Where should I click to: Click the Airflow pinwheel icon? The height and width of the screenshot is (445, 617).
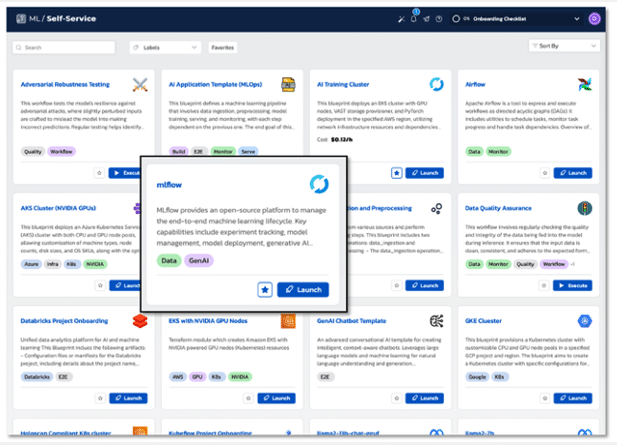[x=583, y=85]
